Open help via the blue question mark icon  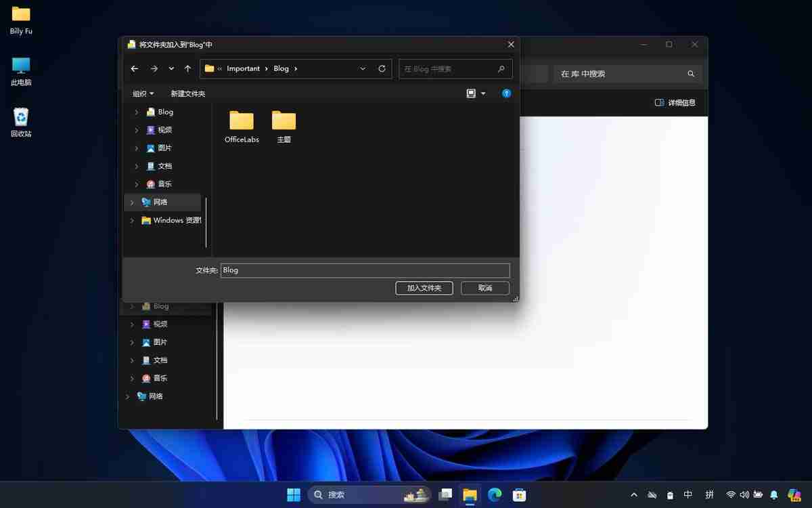[506, 93]
